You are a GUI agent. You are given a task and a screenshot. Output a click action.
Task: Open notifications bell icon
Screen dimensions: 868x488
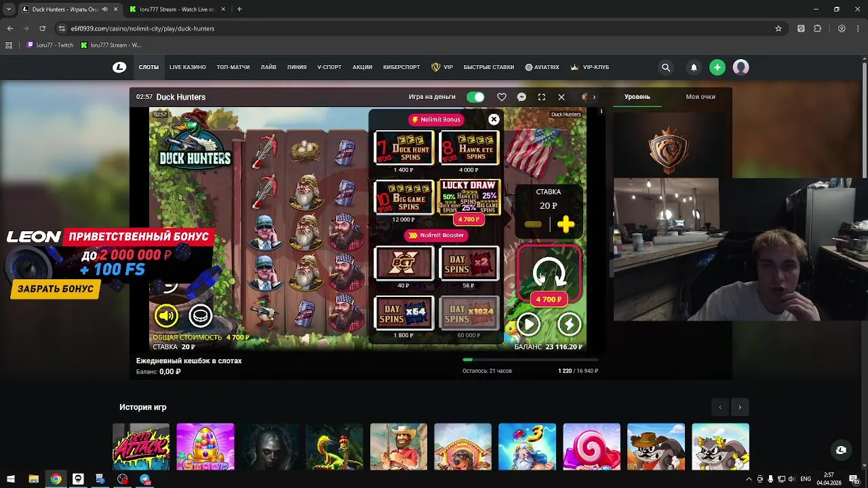(x=694, y=67)
